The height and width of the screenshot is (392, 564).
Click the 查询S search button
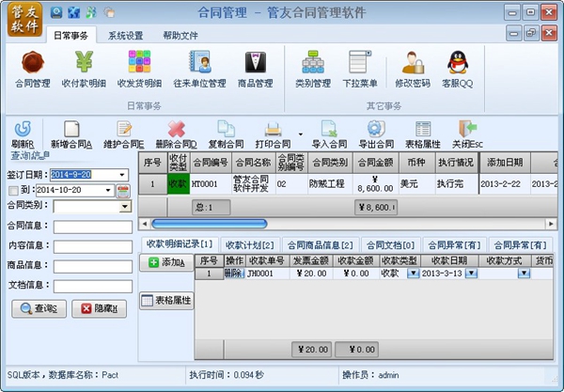coord(39,308)
